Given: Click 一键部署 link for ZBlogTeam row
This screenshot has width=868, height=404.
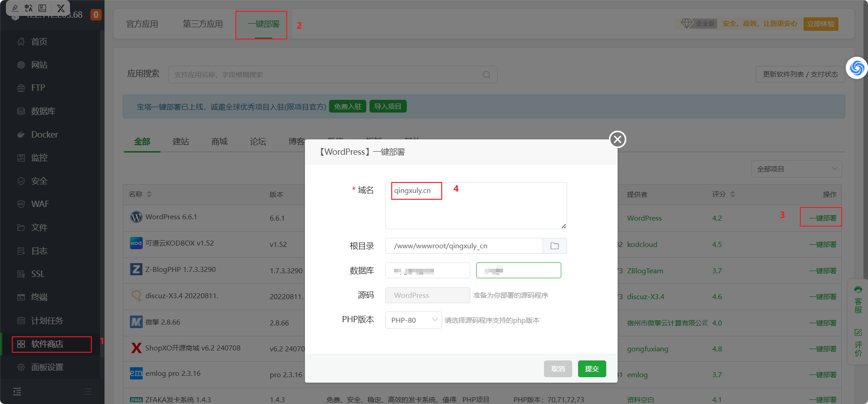Looking at the screenshot, I should pos(823,271).
